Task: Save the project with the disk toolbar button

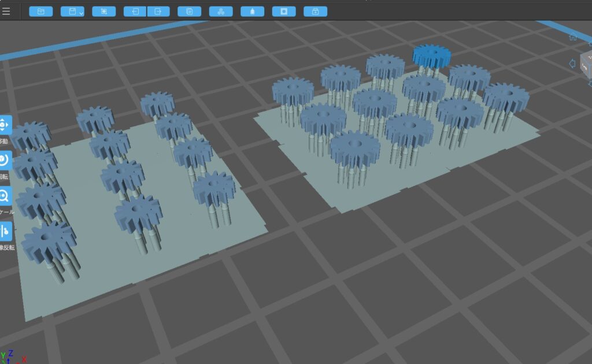Action: pos(72,12)
